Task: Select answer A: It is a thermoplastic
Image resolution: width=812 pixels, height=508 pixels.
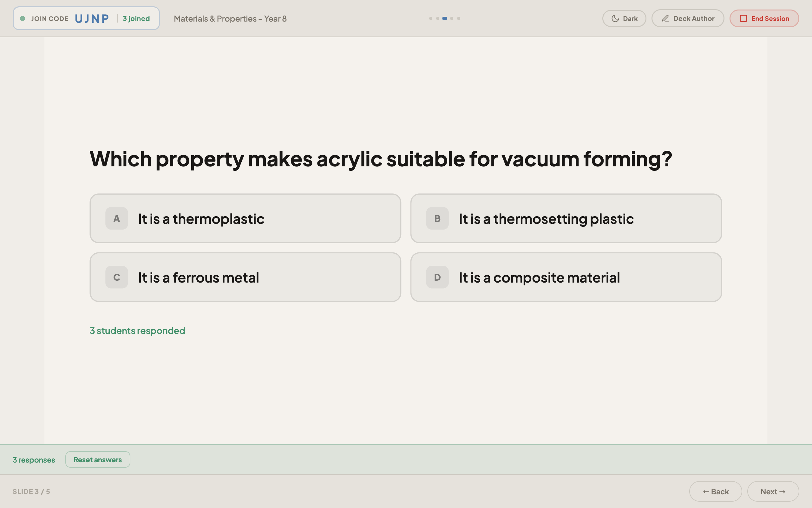Action: coord(245,218)
